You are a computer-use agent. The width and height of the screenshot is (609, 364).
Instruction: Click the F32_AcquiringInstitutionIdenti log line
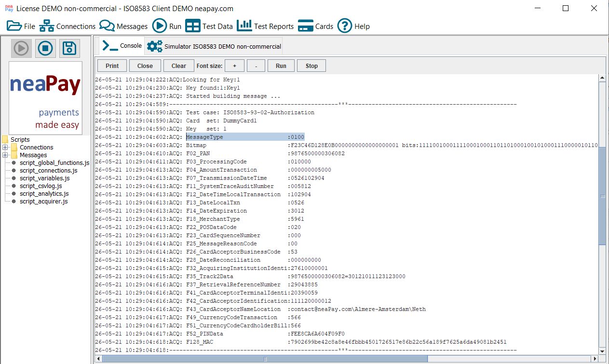pos(211,268)
